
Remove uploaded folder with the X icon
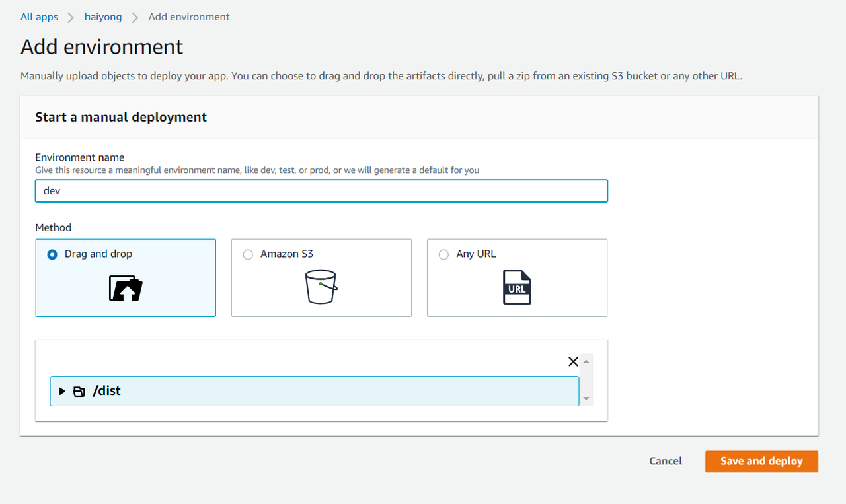[x=573, y=361]
